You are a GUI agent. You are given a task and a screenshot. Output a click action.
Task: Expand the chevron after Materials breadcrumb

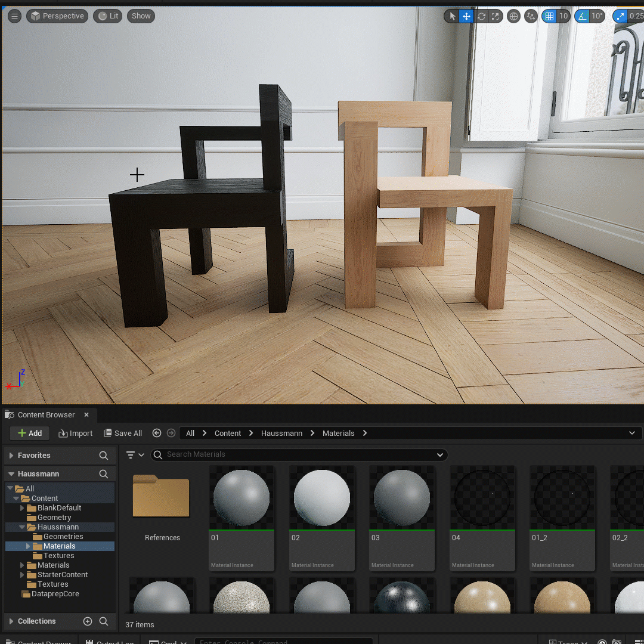coord(365,433)
